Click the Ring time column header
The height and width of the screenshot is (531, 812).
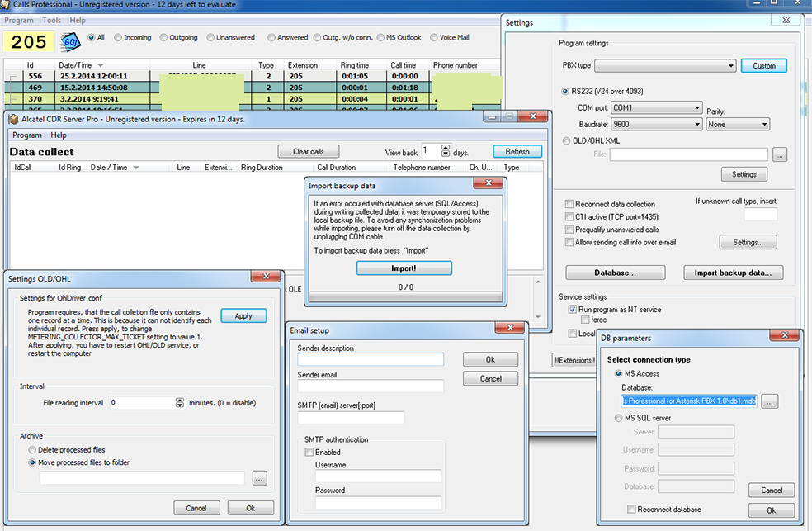coord(355,65)
